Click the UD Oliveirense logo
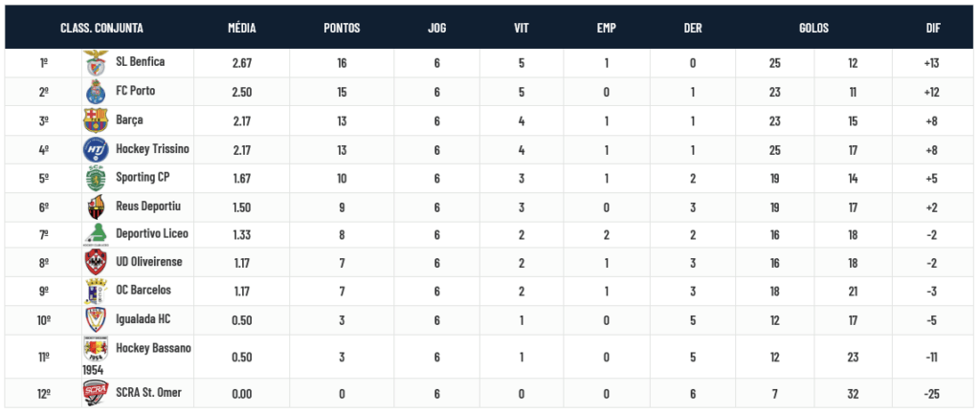Screen dimensions: 980x413 [x=95, y=263]
